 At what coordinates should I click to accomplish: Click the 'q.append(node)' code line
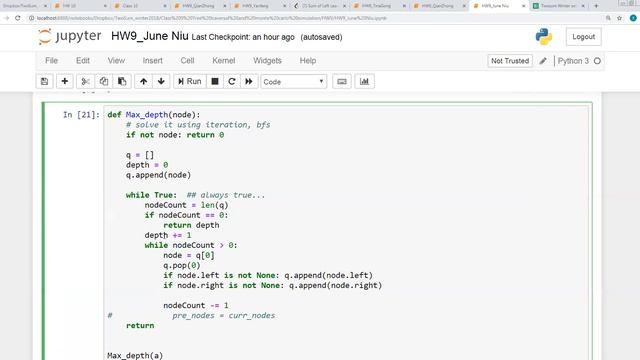click(x=158, y=175)
